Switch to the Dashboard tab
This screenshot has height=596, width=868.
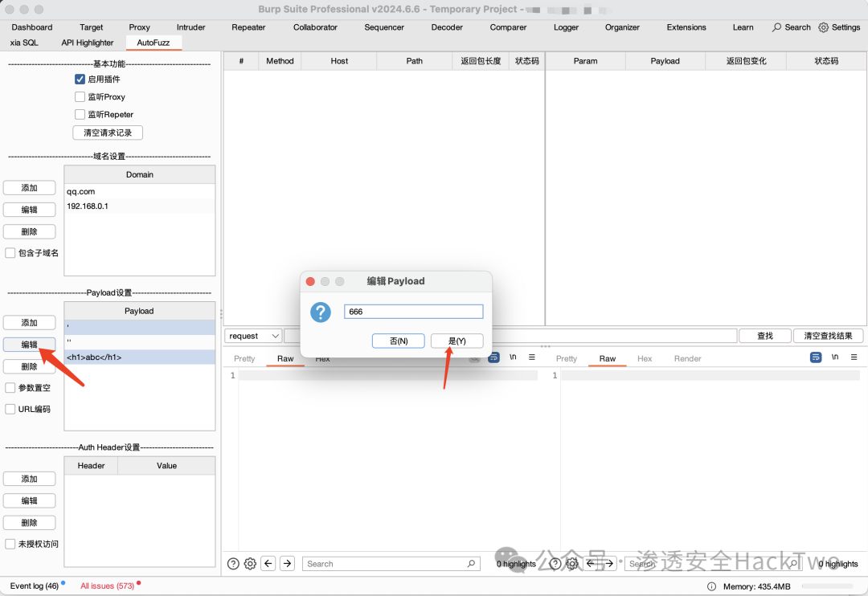click(x=32, y=27)
